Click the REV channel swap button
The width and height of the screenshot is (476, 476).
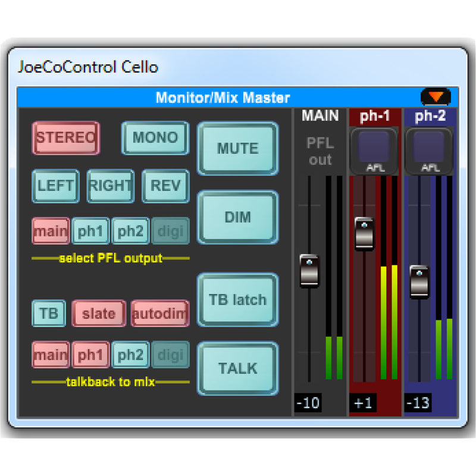pos(165,186)
